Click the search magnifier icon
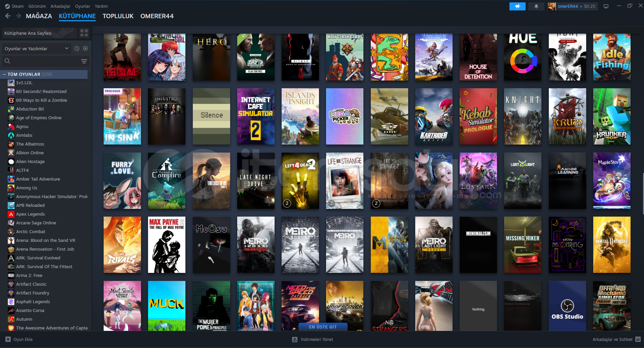Viewport: 644px width, 348px height. tap(7, 61)
